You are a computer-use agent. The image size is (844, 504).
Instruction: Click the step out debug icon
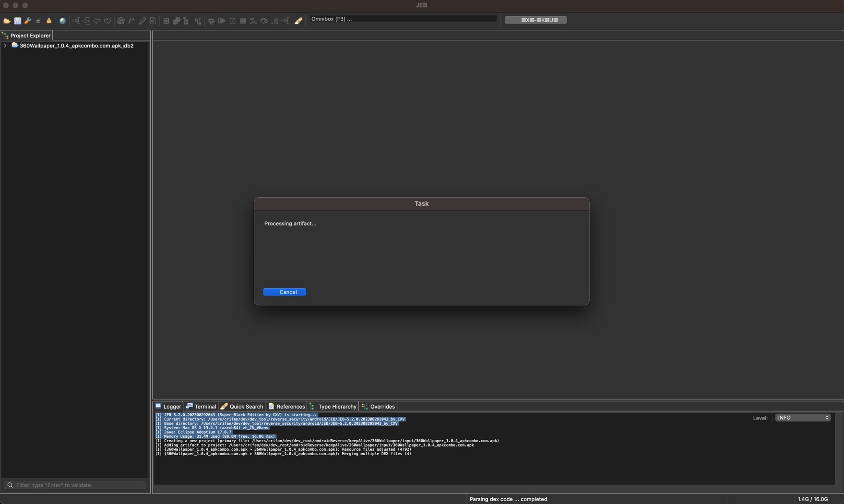[274, 21]
